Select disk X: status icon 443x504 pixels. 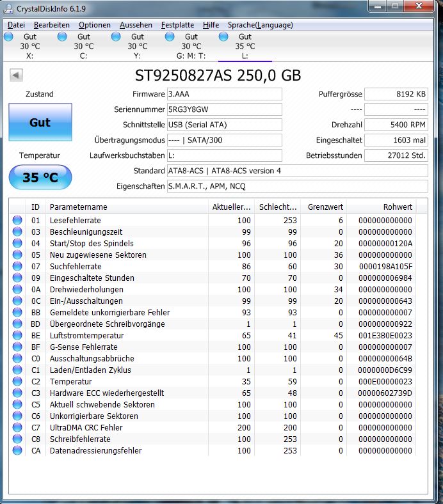(9, 36)
